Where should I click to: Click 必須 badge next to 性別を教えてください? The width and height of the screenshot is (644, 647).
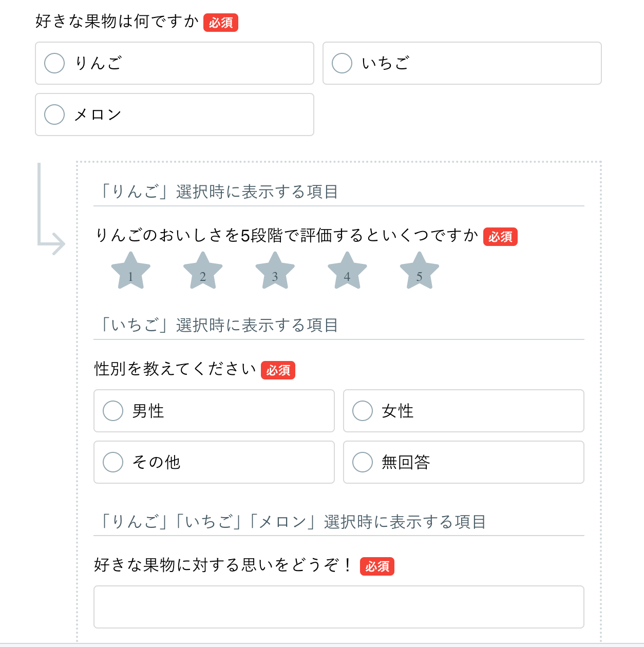[x=278, y=370]
